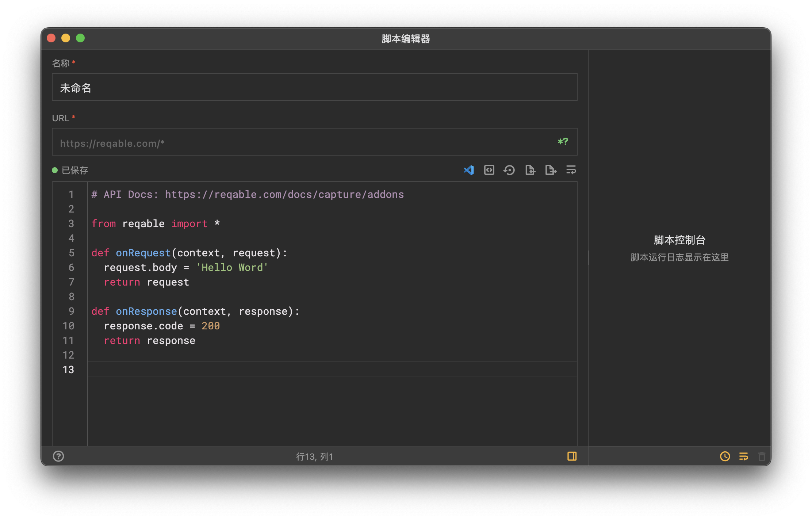The image size is (812, 520).
Task: Click the URL input field
Action: point(314,142)
